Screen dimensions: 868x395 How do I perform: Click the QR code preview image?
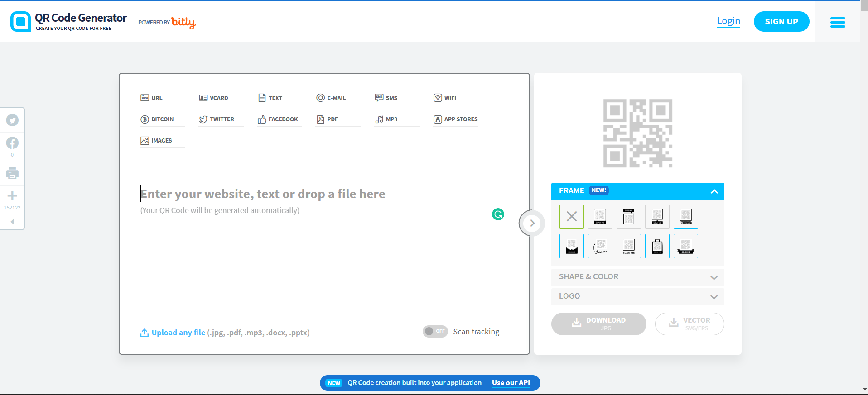click(x=637, y=133)
